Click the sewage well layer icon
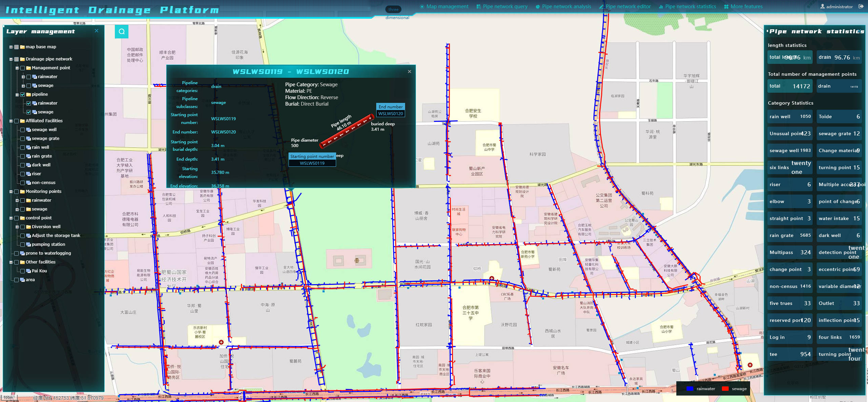The width and height of the screenshot is (868, 402). tap(28, 130)
